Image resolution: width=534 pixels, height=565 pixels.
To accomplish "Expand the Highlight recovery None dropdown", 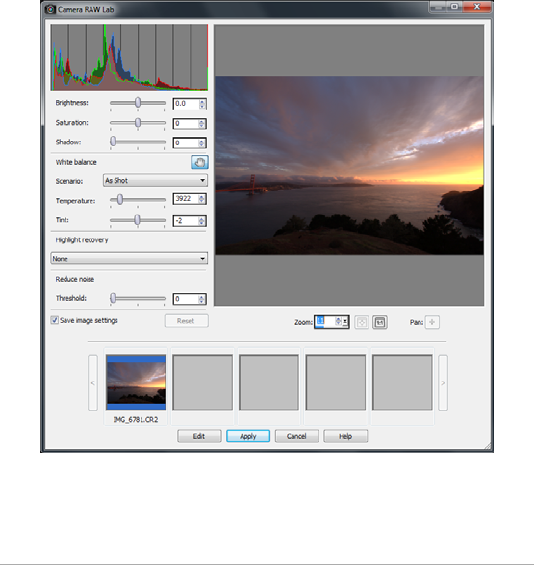I will click(x=129, y=259).
